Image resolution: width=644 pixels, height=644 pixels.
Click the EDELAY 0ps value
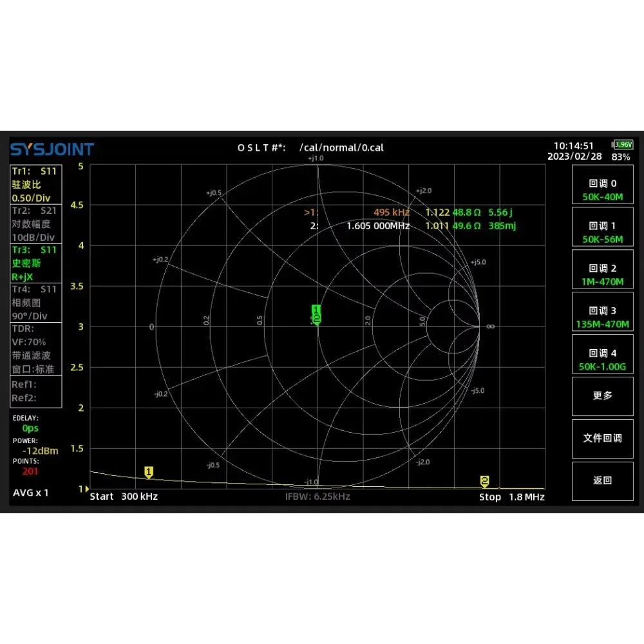click(30, 428)
